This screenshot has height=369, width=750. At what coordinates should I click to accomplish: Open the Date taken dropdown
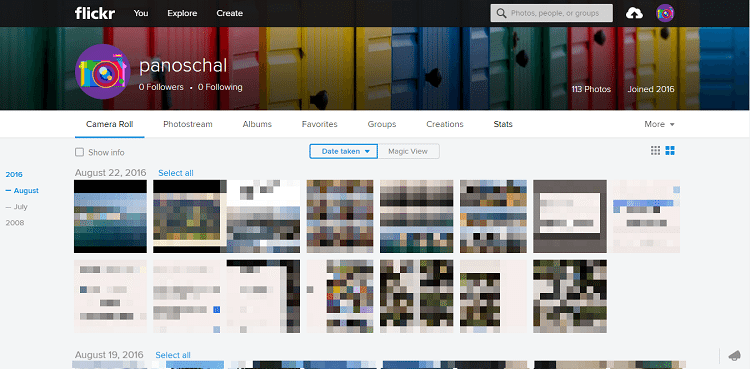343,151
